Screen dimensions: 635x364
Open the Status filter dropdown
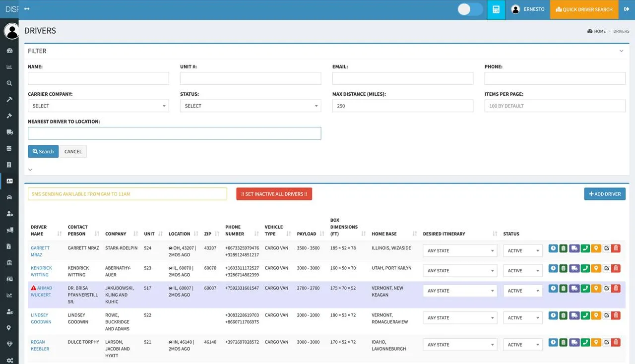pyautogui.click(x=250, y=106)
